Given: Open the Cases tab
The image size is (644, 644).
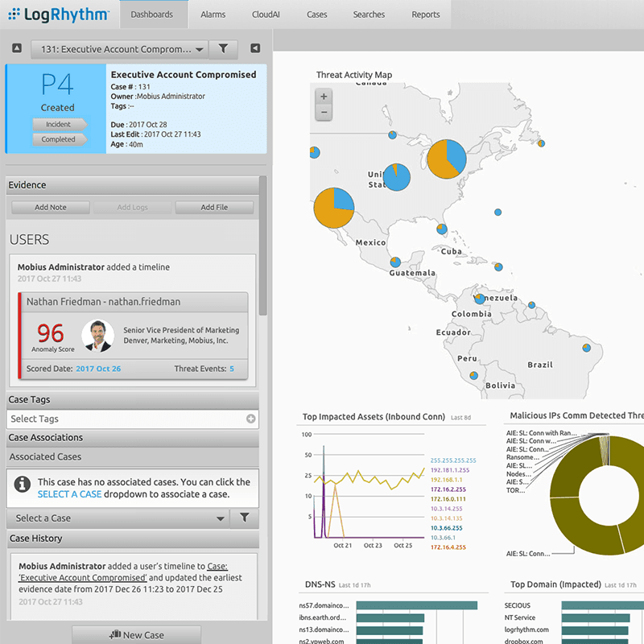Looking at the screenshot, I should [x=316, y=14].
